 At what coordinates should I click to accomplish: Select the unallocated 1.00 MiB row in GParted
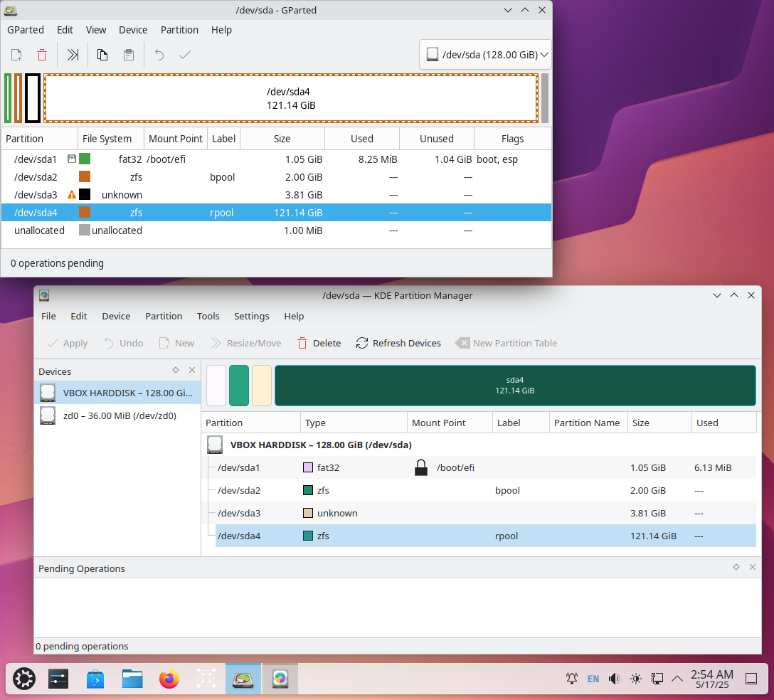tap(276, 230)
